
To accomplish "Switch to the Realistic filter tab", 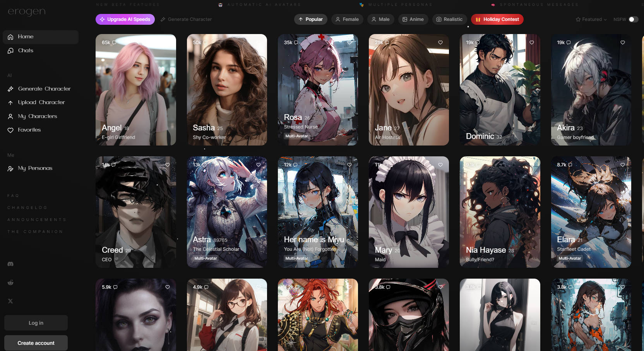I will [x=449, y=19].
